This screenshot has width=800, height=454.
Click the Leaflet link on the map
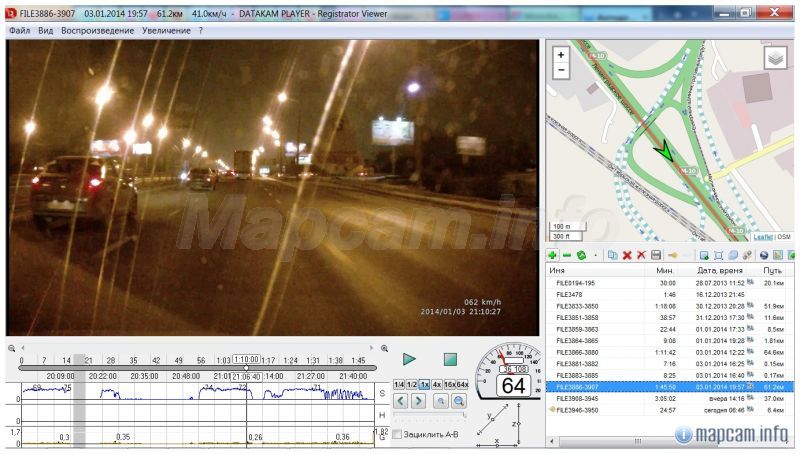point(762,237)
